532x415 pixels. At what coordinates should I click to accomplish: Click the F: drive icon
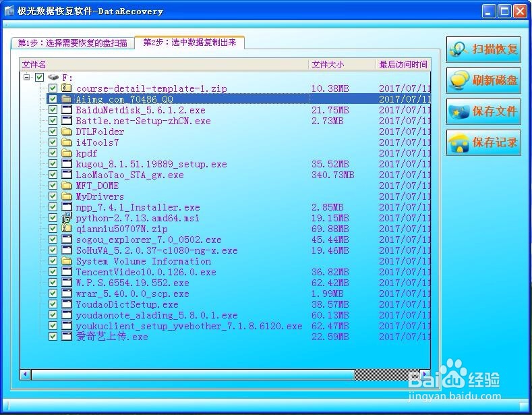coord(53,78)
